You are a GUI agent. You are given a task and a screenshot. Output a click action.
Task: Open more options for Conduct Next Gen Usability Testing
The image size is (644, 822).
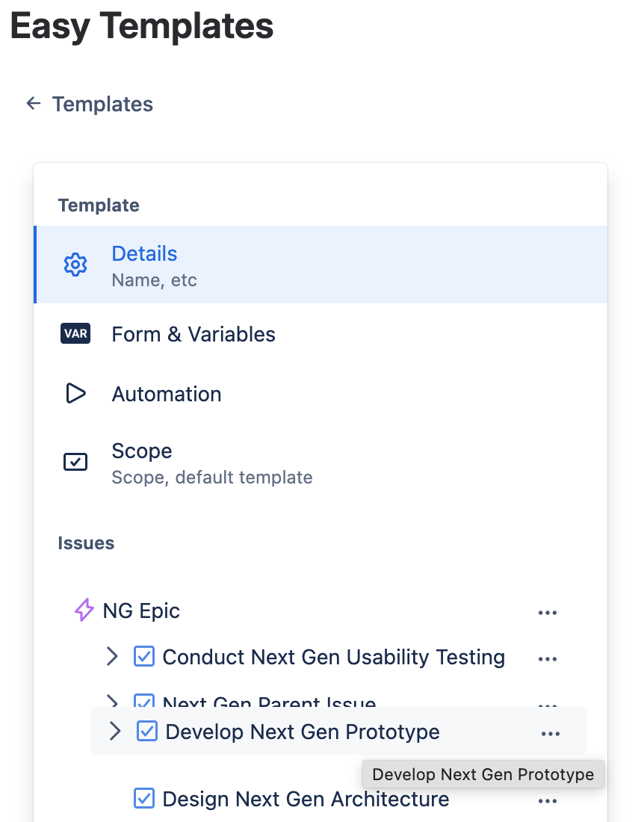[548, 658]
